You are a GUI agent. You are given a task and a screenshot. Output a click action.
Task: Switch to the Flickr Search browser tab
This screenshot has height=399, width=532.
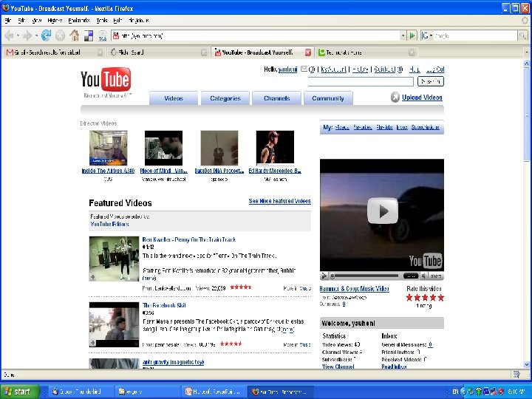pos(158,52)
